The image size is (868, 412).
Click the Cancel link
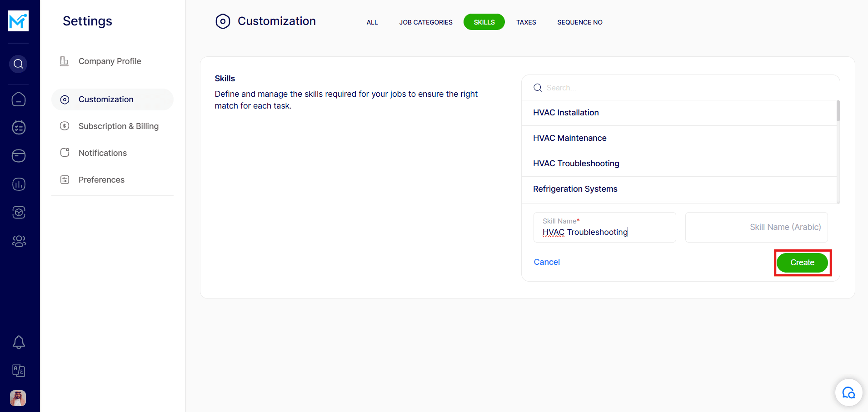point(546,262)
